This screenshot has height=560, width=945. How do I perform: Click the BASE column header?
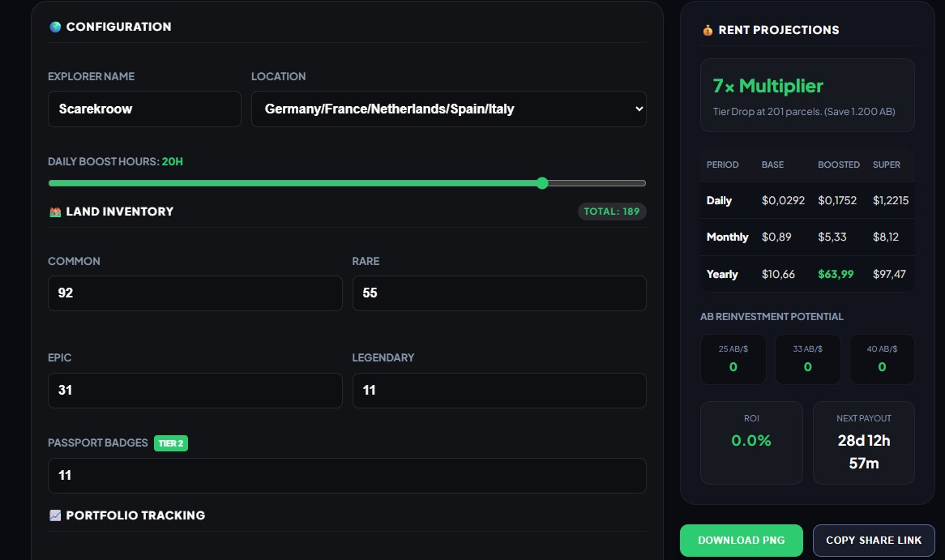[x=772, y=165]
